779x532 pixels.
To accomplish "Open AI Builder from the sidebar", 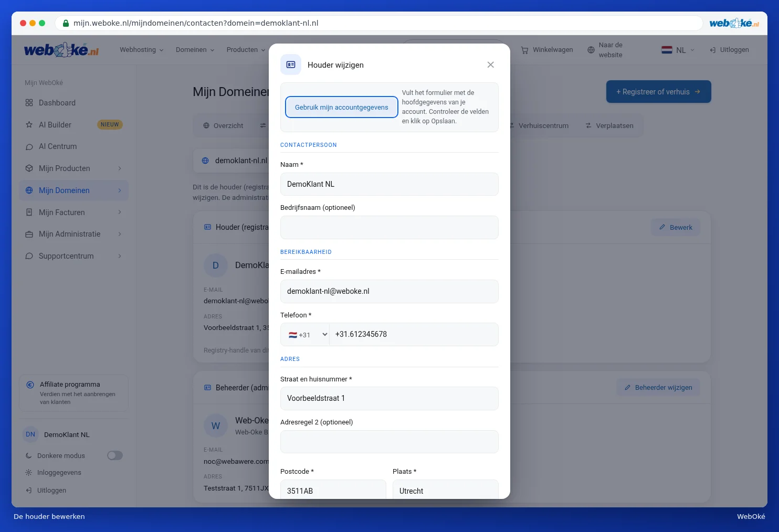I will (x=73, y=125).
